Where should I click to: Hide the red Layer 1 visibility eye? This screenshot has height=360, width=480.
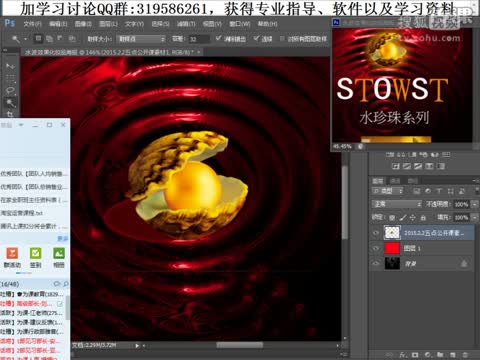pos(376,248)
